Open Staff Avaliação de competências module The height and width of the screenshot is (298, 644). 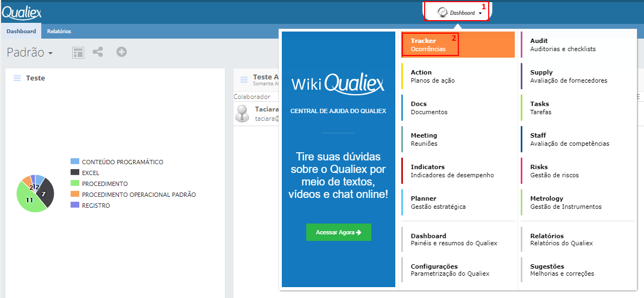(577, 139)
